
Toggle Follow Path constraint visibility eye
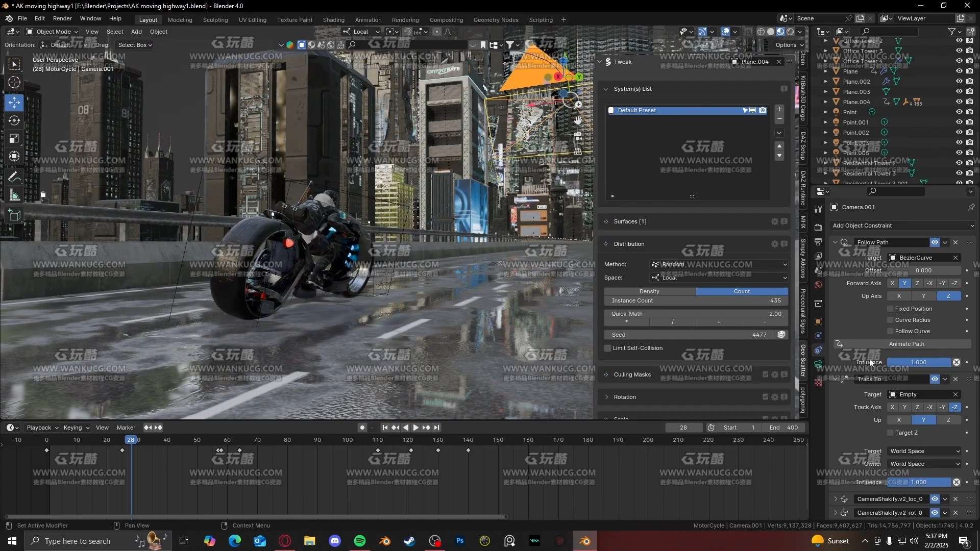coord(935,242)
